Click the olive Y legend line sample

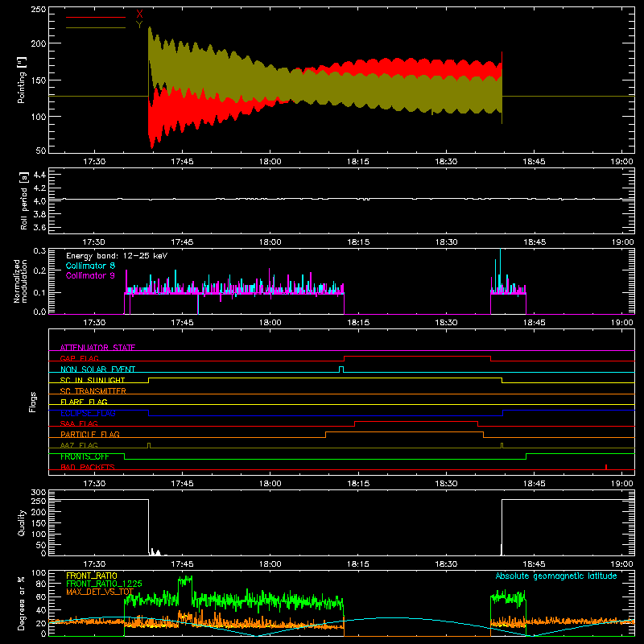96,28
